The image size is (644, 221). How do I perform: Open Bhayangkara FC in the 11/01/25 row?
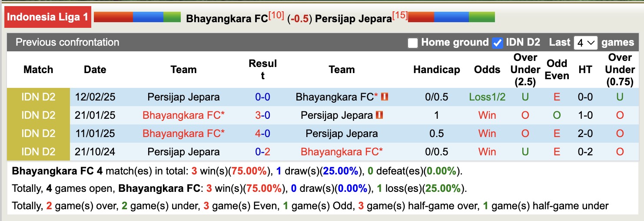183,134
